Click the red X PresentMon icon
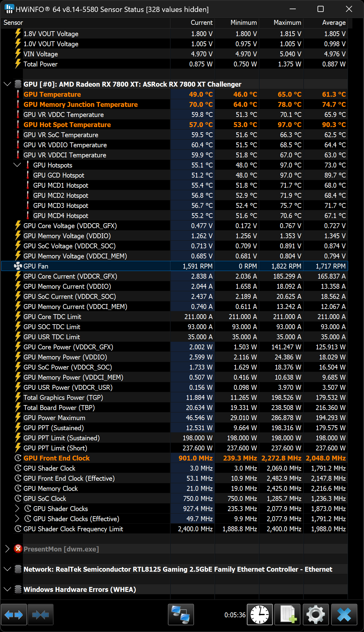Screen dimensions: 364x632 pos(18,549)
